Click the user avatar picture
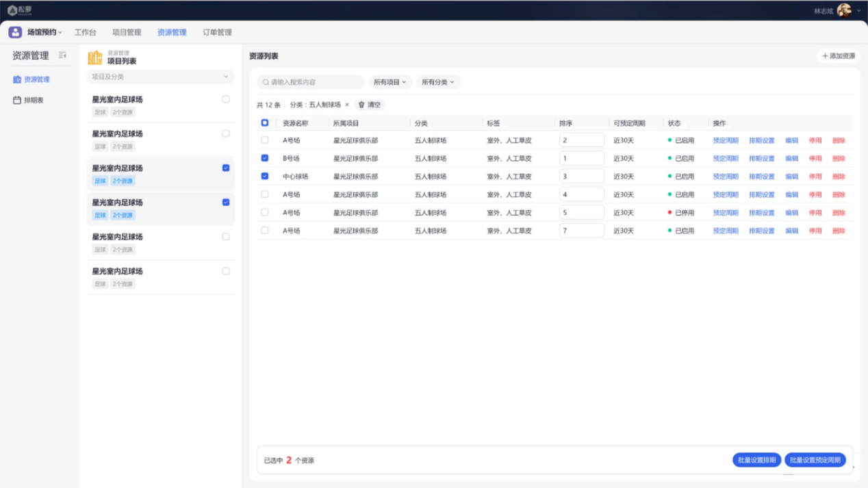Image resolution: width=868 pixels, height=488 pixels. [x=844, y=10]
